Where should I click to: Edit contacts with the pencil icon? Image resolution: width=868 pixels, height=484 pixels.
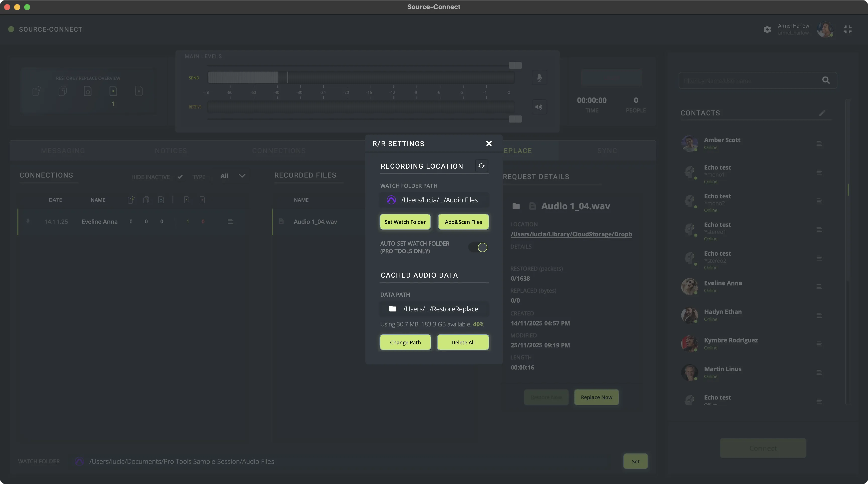pyautogui.click(x=822, y=113)
